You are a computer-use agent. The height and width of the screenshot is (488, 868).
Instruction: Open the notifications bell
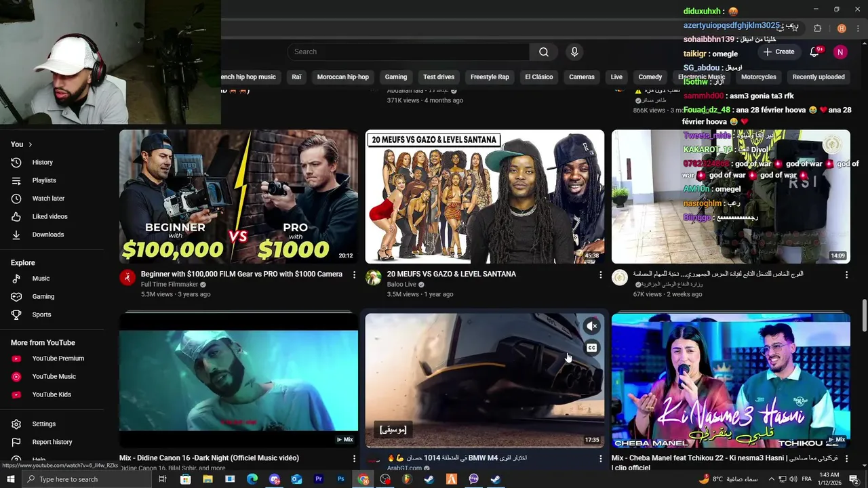815,52
